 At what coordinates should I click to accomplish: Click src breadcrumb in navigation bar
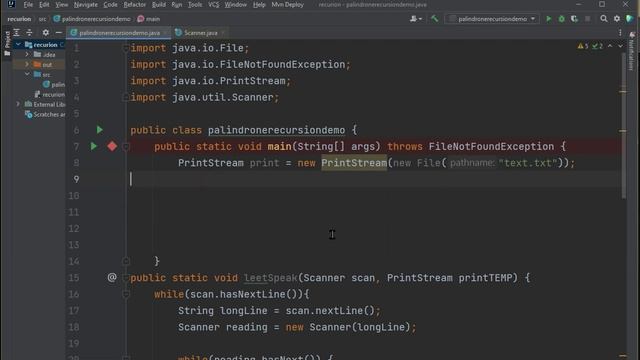[42, 19]
